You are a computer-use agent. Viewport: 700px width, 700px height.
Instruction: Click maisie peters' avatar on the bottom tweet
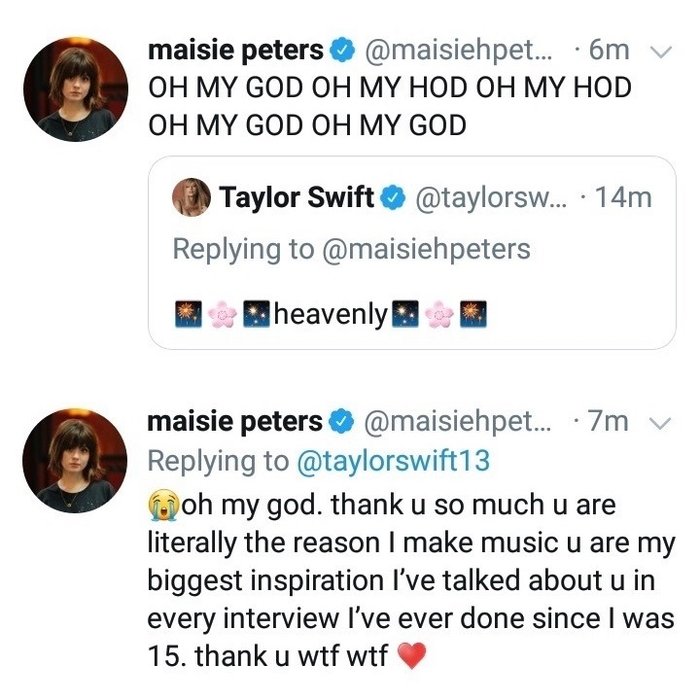click(75, 461)
